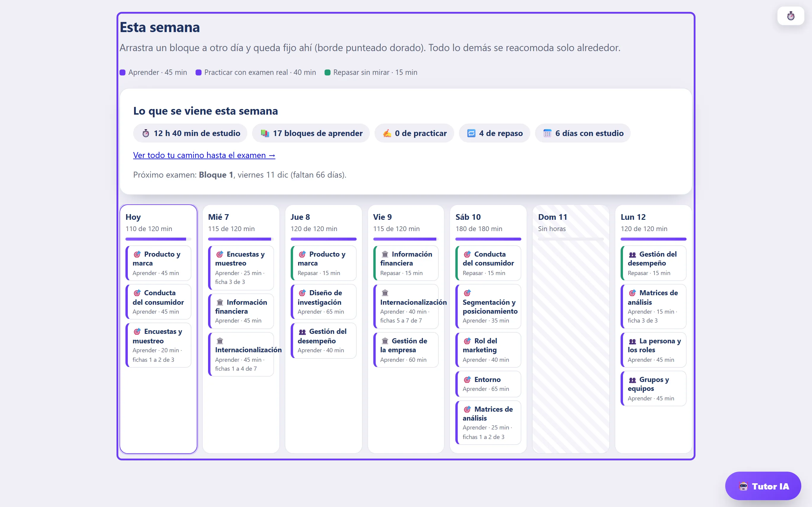Image resolution: width=812 pixels, height=507 pixels.
Task: Click the target icon on 'Rol del marketing' block
Action: click(x=468, y=341)
